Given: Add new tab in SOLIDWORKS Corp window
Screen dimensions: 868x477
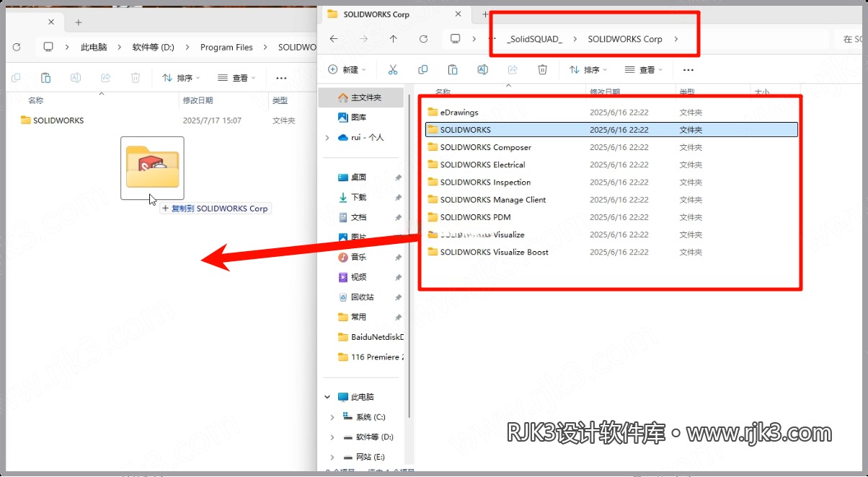Looking at the screenshot, I should (x=485, y=14).
